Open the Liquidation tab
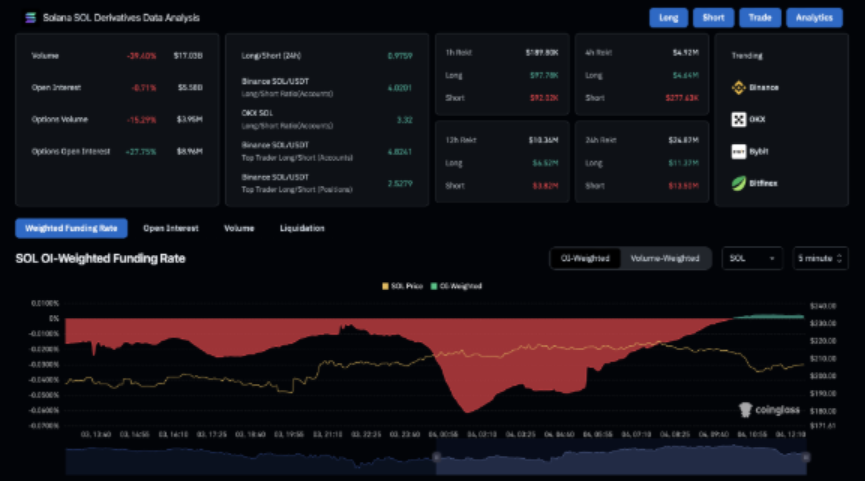This screenshot has height=481, width=865. point(302,228)
